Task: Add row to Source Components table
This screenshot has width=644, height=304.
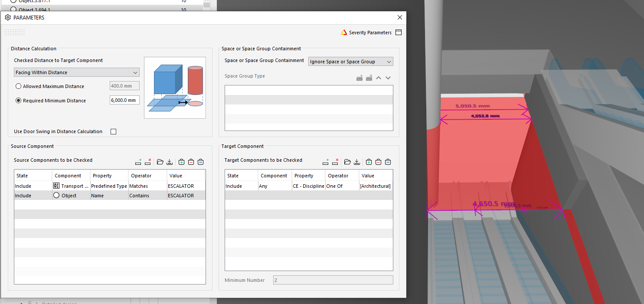Action: 138,162
